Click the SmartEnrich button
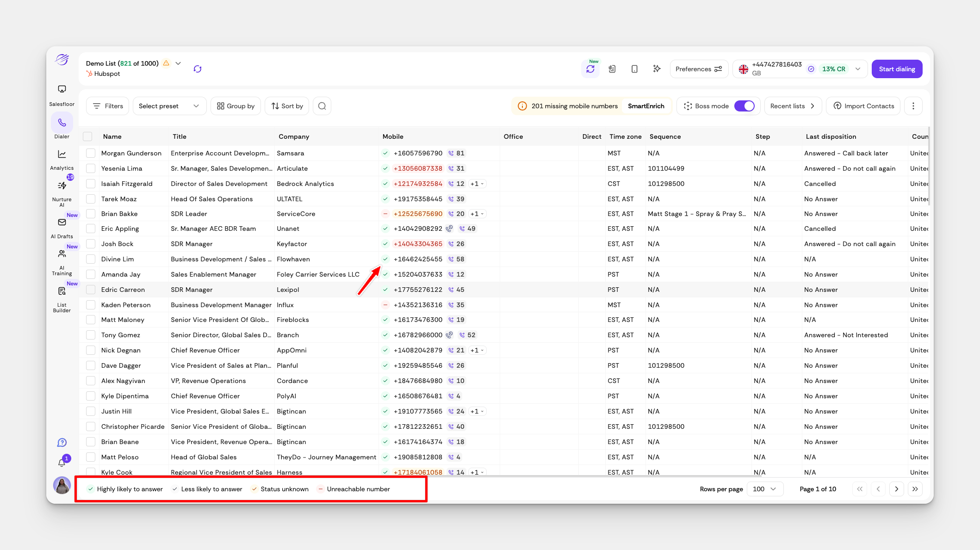This screenshot has height=550, width=980. pos(646,106)
